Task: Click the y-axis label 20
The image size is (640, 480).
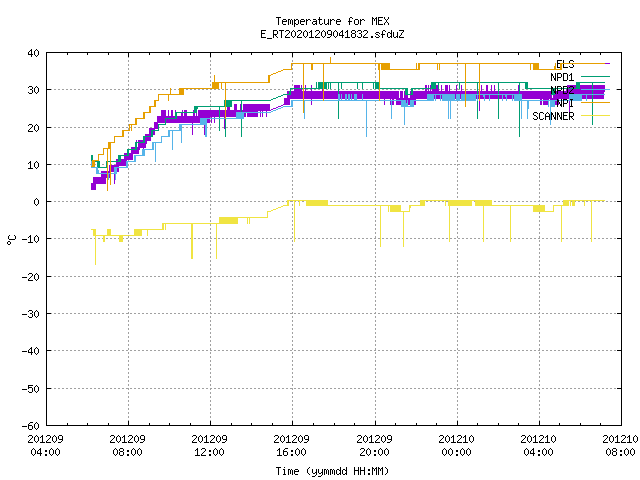Action: [x=33, y=128]
